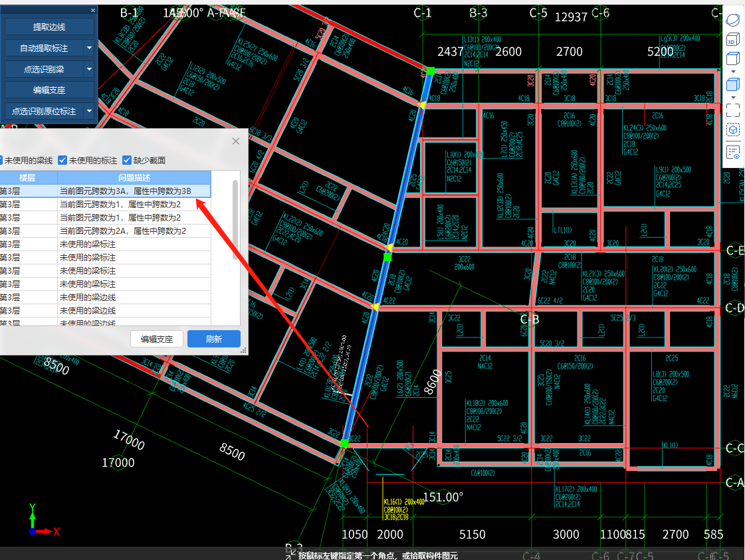Activate the dynamic orbit view icon
Image resolution: width=745 pixels, height=560 pixels.
click(x=733, y=20)
